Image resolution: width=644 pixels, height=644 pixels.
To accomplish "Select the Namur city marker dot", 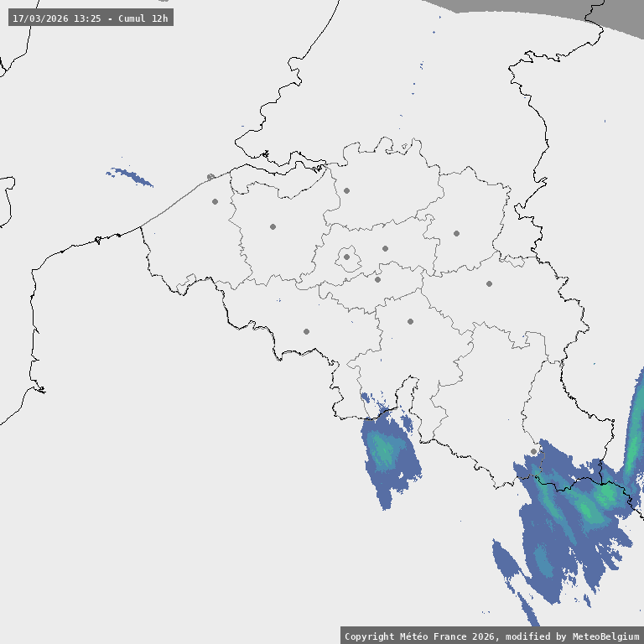I will click(x=410, y=321).
